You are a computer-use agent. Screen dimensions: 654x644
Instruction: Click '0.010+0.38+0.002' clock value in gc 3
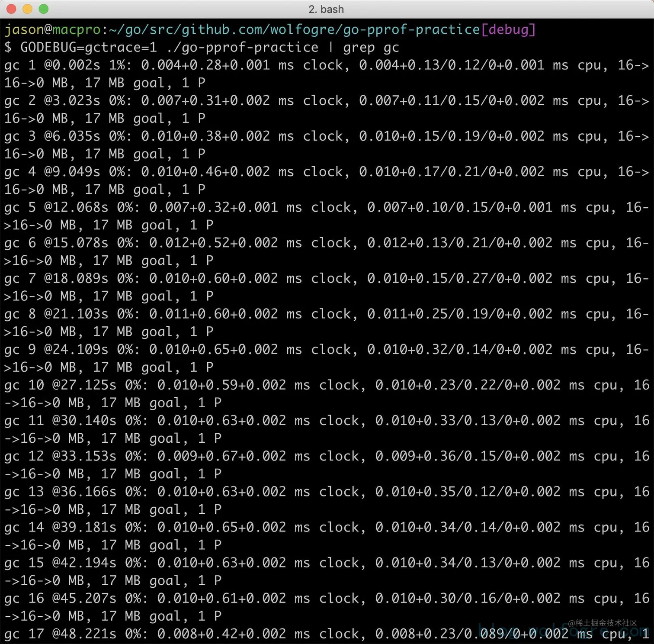coord(205,136)
